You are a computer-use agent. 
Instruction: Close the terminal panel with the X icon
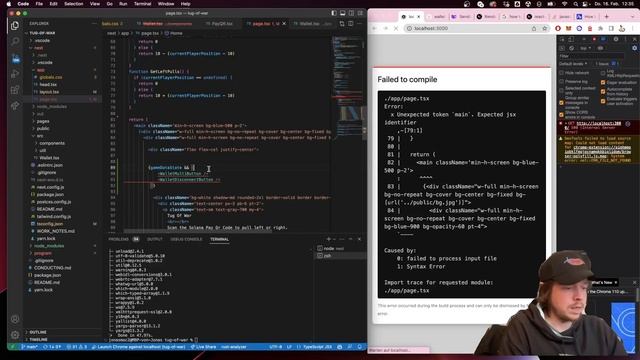[x=359, y=239]
